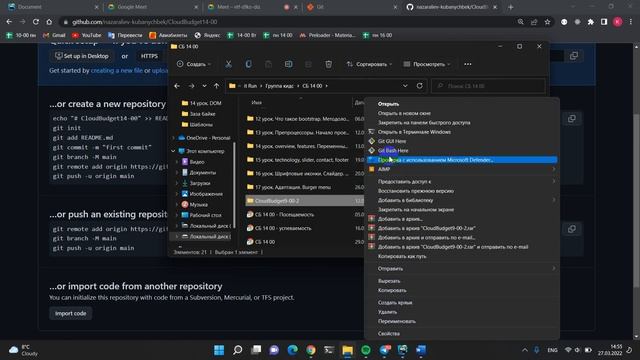This screenshot has height=360, width=640.
Task: Click Cut scissors icon in Explorer toolbar
Action: pos(229,64)
